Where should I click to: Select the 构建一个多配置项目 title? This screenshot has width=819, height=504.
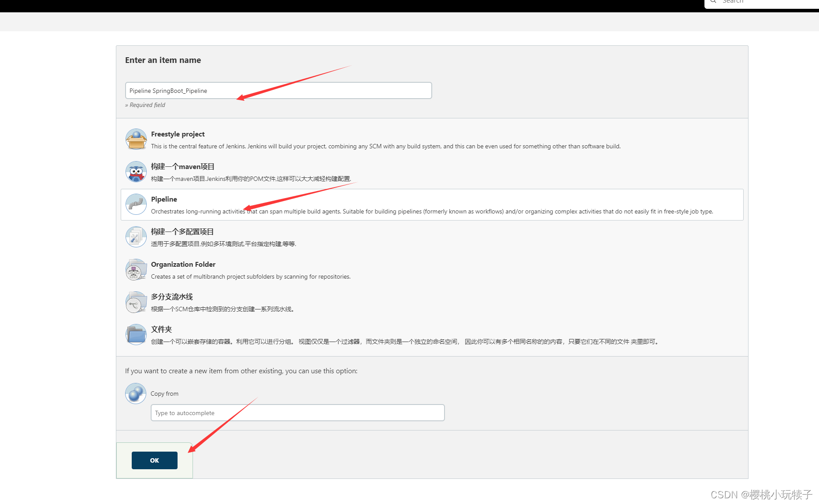point(182,232)
